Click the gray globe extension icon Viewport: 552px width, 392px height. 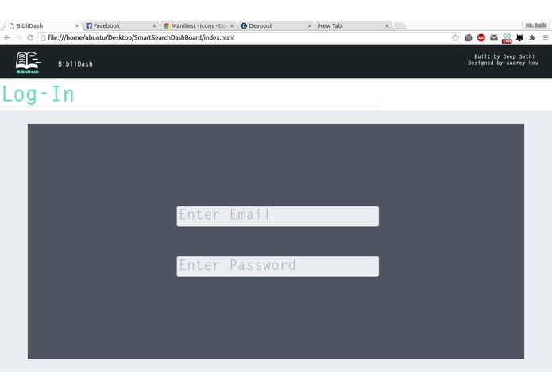[469, 37]
